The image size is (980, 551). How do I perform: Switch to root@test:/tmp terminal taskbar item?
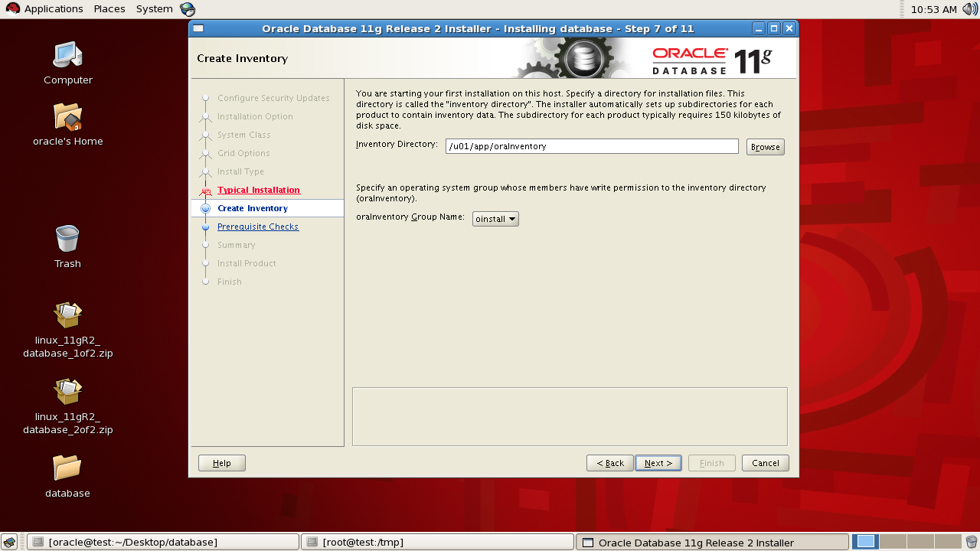tap(437, 542)
